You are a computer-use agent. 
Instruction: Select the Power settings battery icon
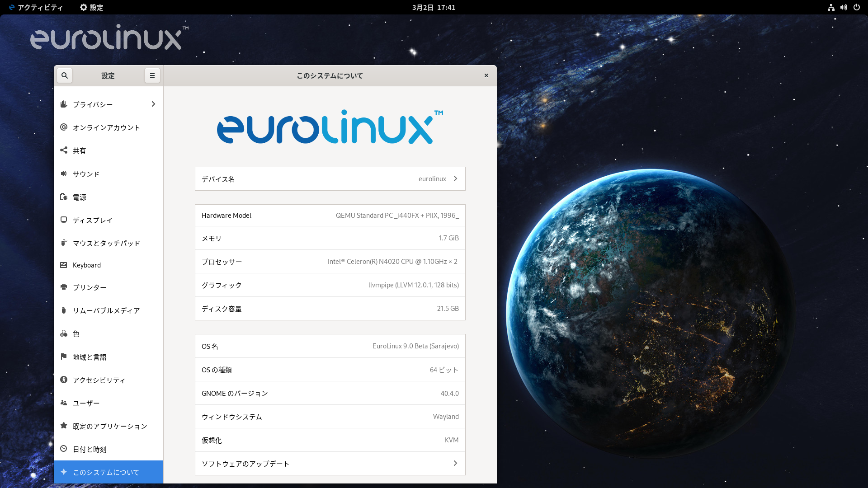click(x=64, y=197)
